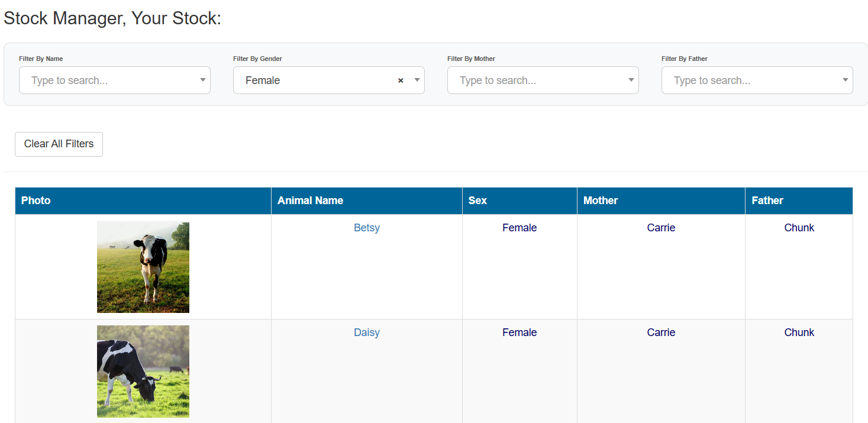Click into the Filter By Father search field
Screen dimensions: 868x423
[757, 80]
